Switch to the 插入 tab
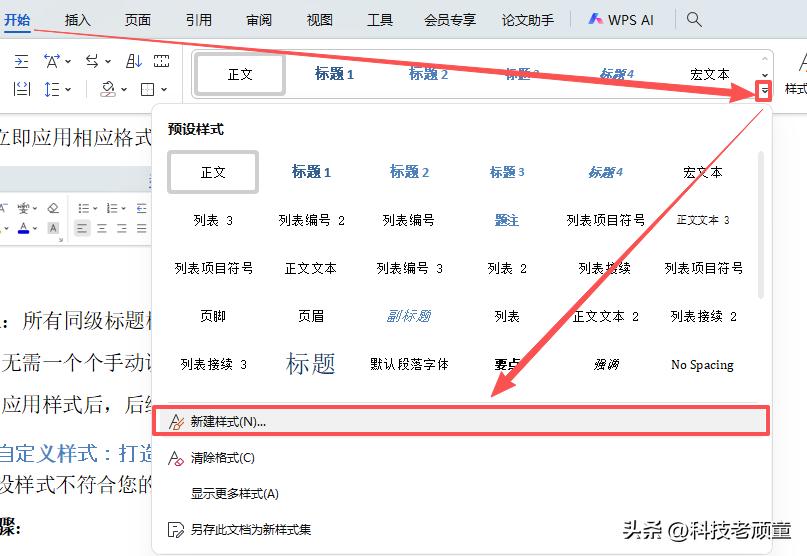Image resolution: width=807 pixels, height=556 pixels. pos(77,20)
